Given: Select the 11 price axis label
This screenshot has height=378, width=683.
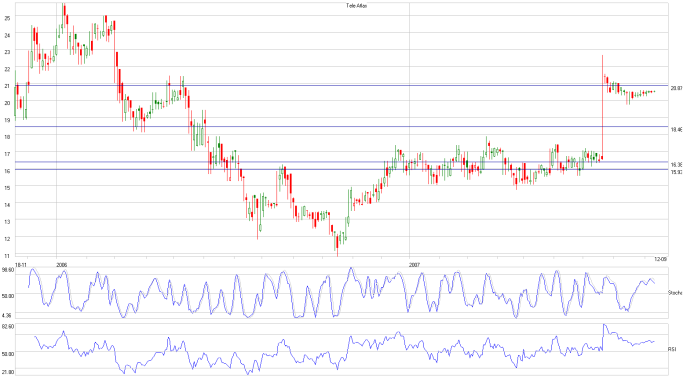Looking at the screenshot, I should (x=7, y=256).
